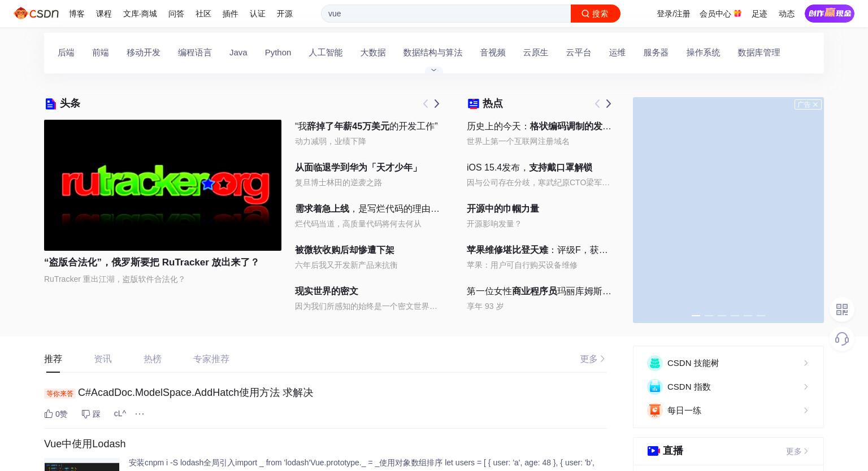This screenshot has width=868, height=471.
Task: Click the 踩 dislike thumbs-down icon
Action: [x=86, y=414]
